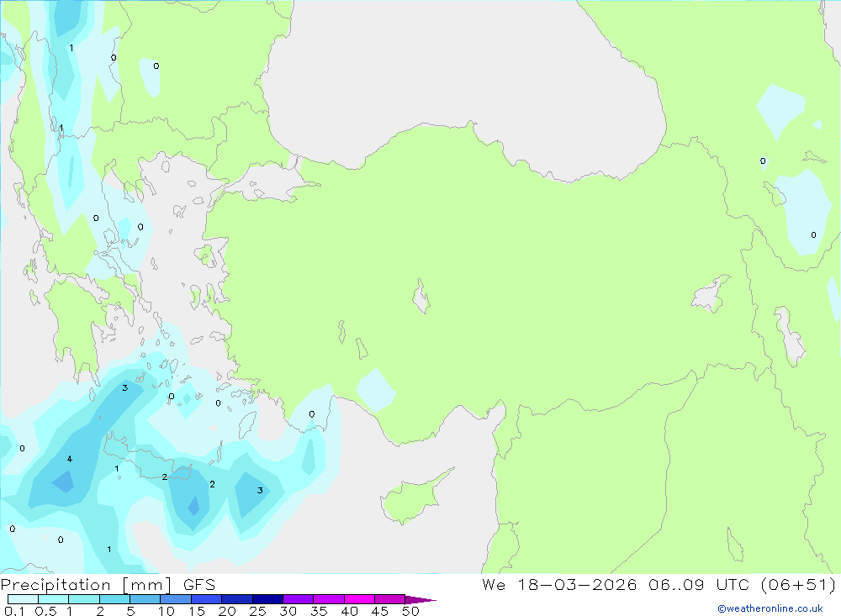Click the legend swatch between 0.1 and 0.5
Screen dimensions: 841x616
pyautogui.click(x=23, y=599)
